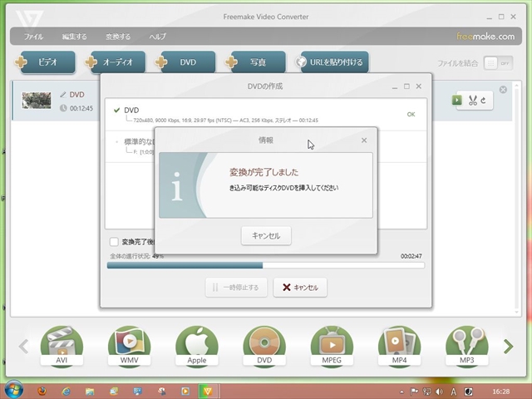Open the 変換する menu
Viewport: 532px width, 399px height.
(x=118, y=37)
